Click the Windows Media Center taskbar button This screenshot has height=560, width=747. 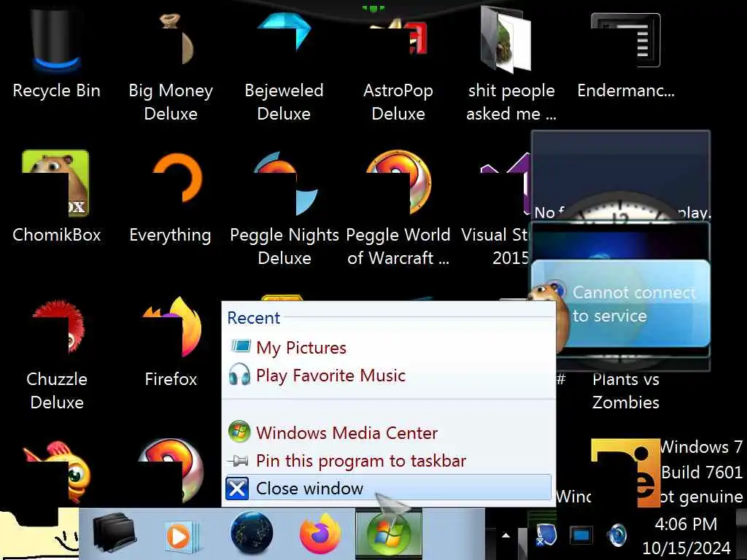pyautogui.click(x=389, y=533)
